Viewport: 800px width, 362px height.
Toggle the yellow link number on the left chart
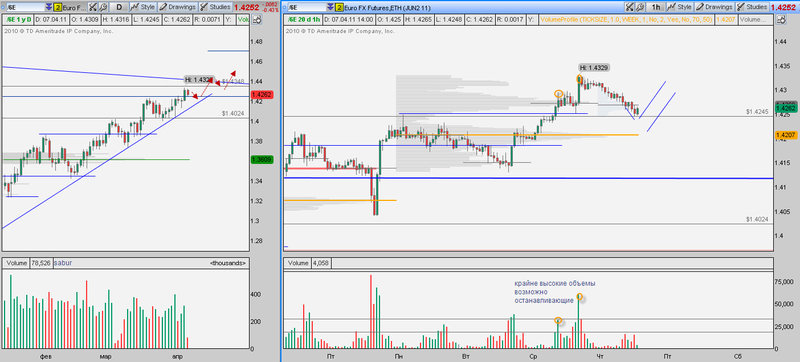coord(58,8)
